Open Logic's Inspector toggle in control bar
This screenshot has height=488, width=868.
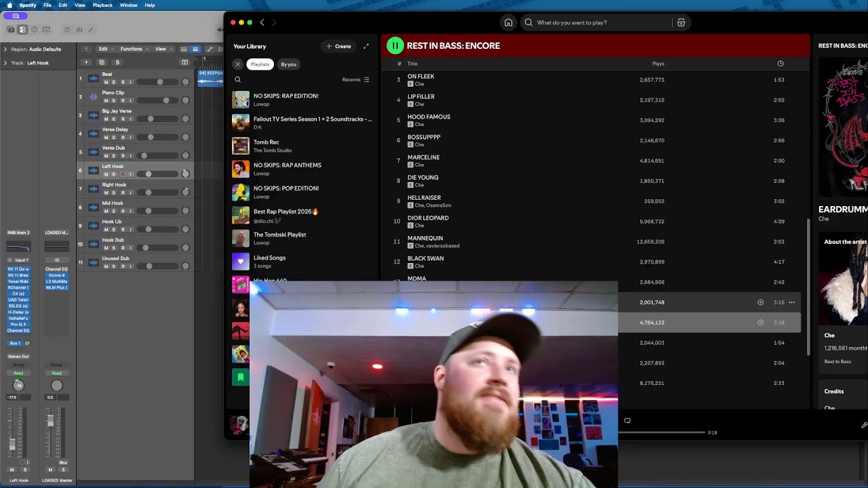click(22, 30)
